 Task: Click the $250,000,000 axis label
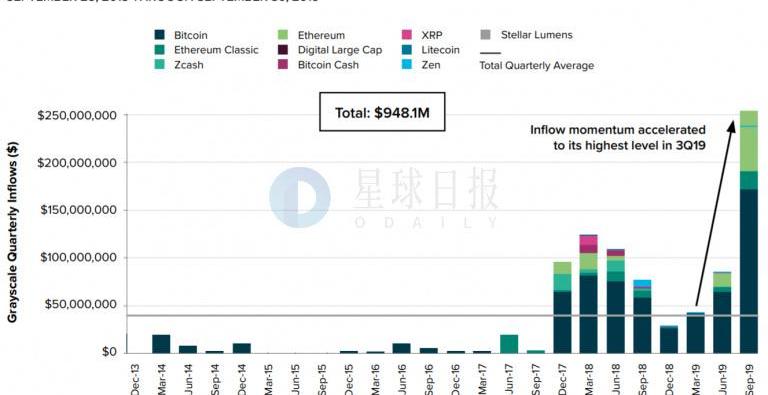pos(76,115)
